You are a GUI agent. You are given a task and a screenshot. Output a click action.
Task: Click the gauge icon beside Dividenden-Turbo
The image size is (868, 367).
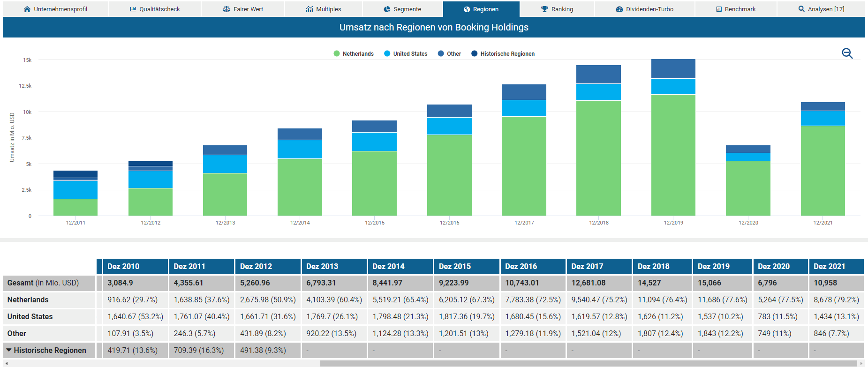619,9
